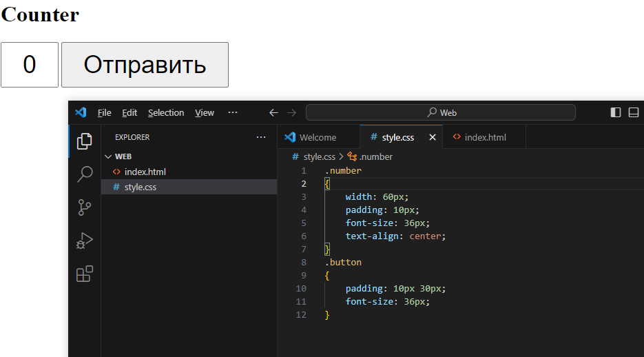Open the Explorer more actions ellipsis

coord(261,137)
